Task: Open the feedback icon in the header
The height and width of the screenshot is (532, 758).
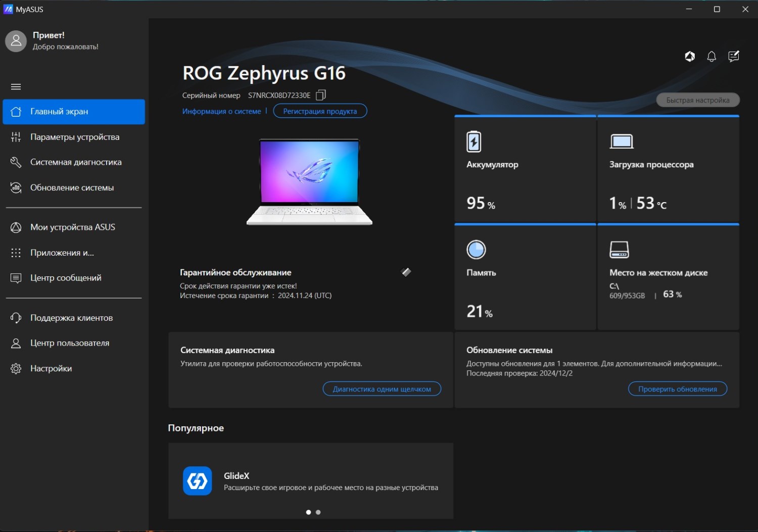Action: (734, 57)
